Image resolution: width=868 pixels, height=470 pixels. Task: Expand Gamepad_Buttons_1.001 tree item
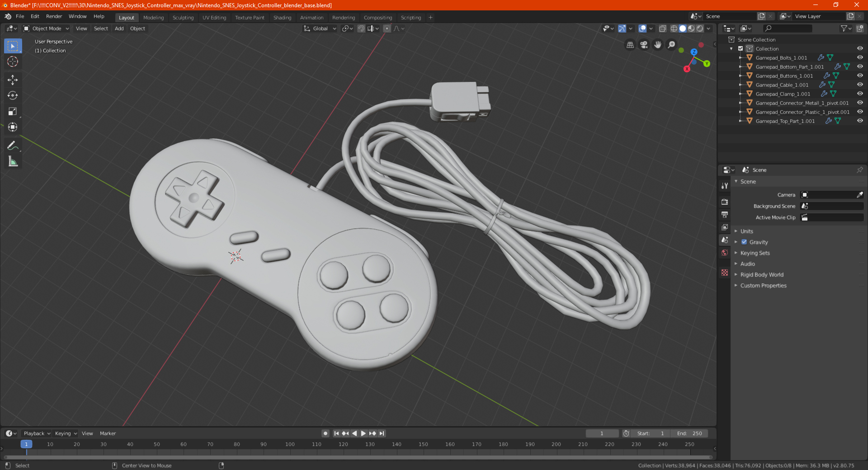[740, 75]
